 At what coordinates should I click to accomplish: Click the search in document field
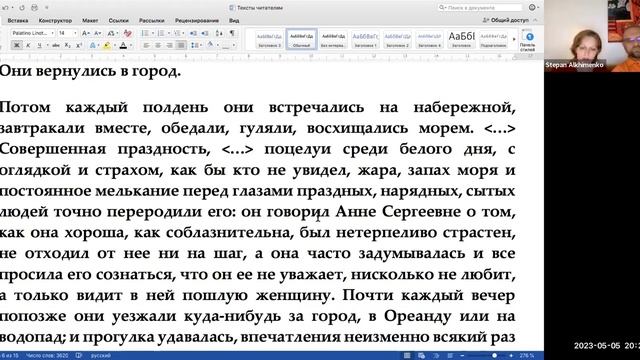coord(480,7)
